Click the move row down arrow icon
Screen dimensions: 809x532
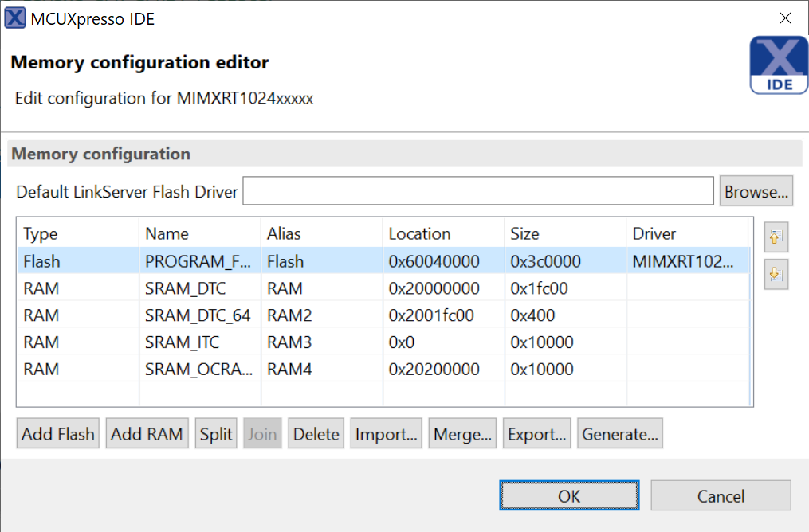776,275
